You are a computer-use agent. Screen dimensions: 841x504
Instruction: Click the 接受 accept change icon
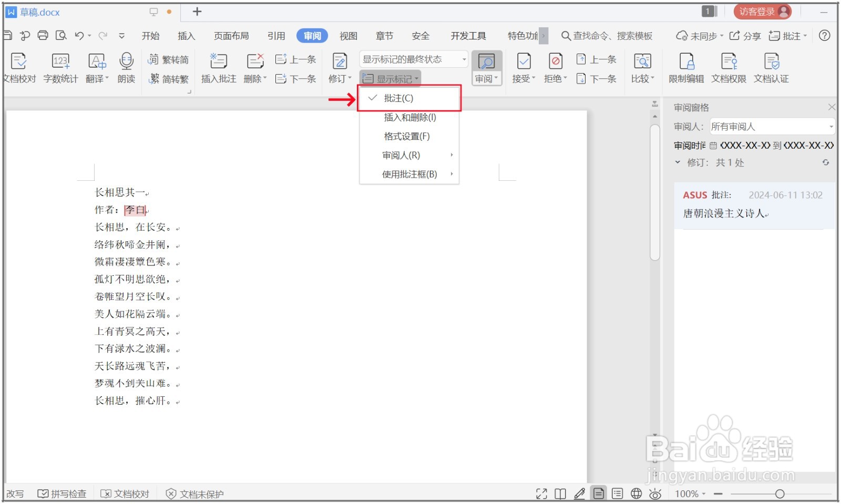[524, 61]
